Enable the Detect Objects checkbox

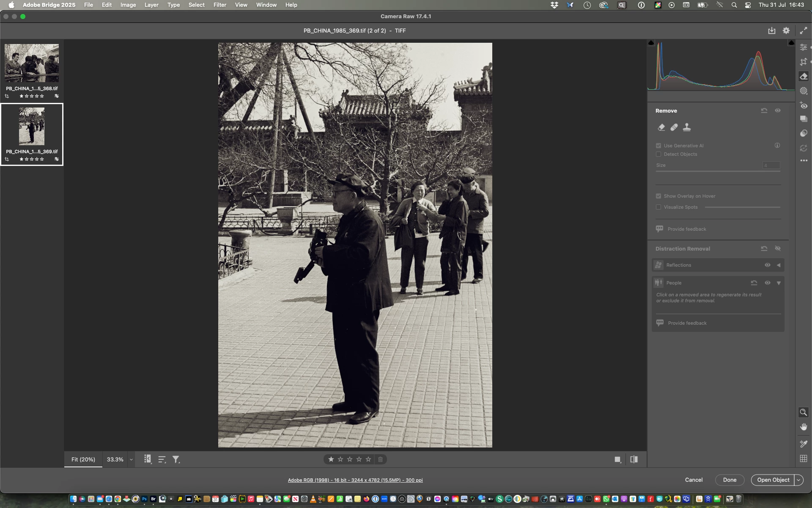point(658,154)
